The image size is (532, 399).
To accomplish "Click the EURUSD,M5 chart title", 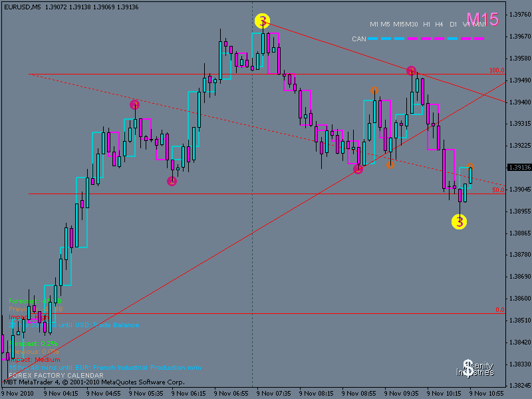I will [23, 7].
